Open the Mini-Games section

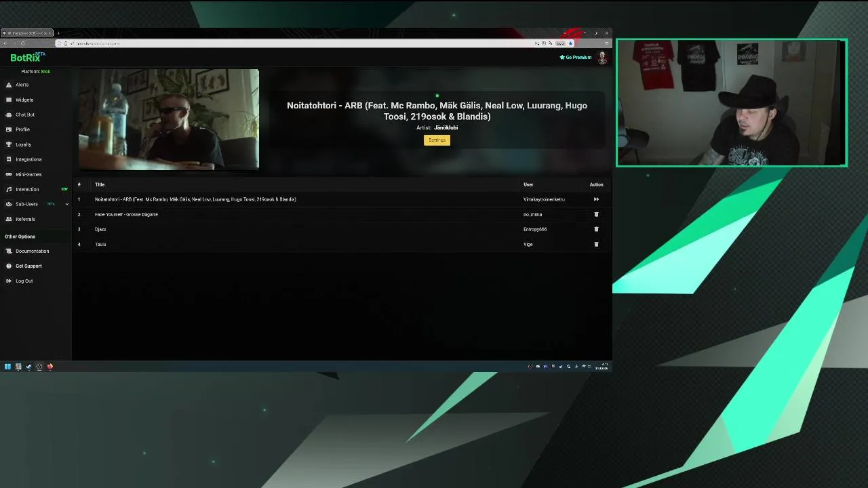(28, 174)
